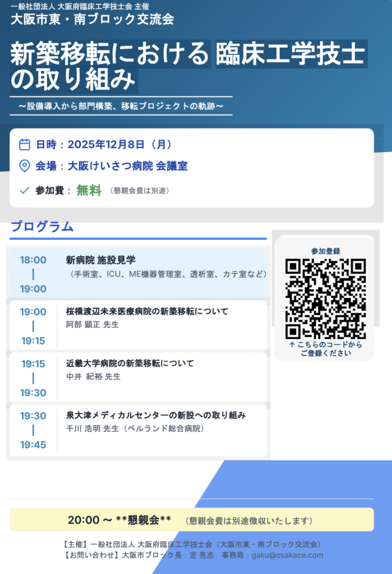
Task: Click the calendar icon beside 日時
Action: 24,145
